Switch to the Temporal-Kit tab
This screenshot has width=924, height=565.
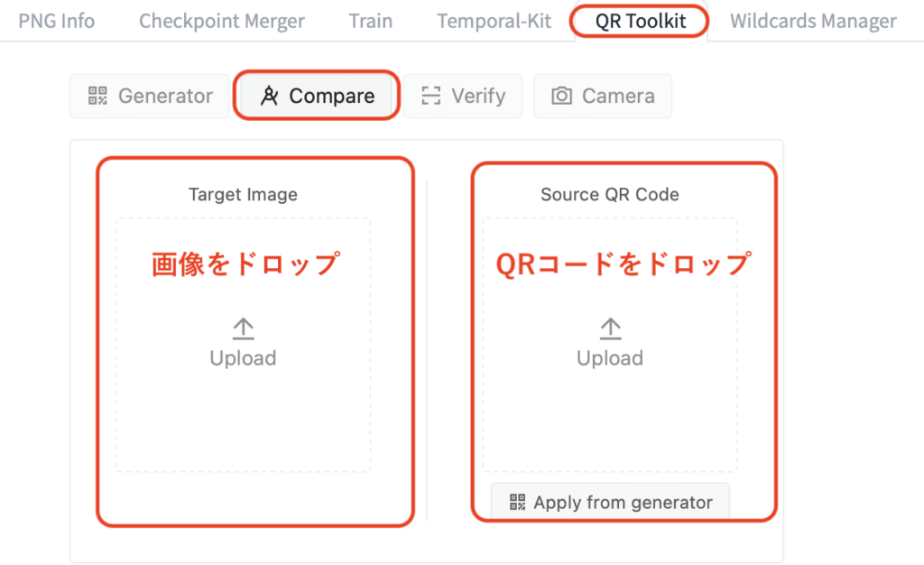[494, 21]
